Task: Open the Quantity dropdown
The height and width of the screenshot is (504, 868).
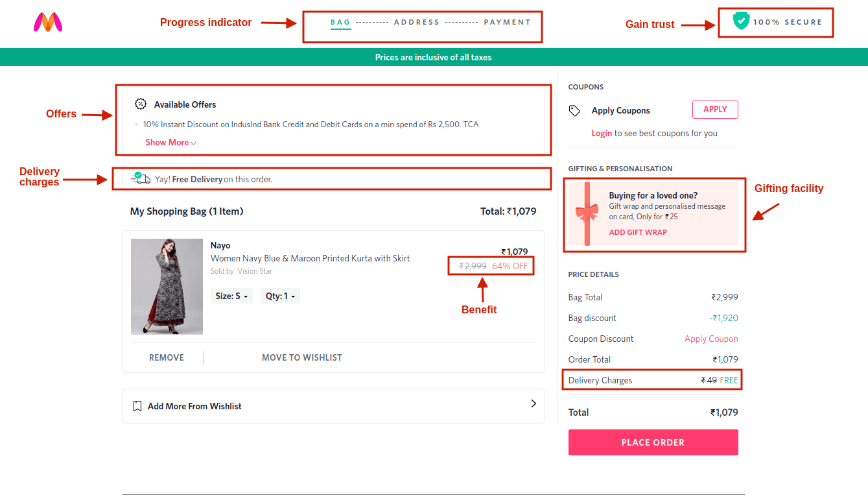Action: [280, 295]
